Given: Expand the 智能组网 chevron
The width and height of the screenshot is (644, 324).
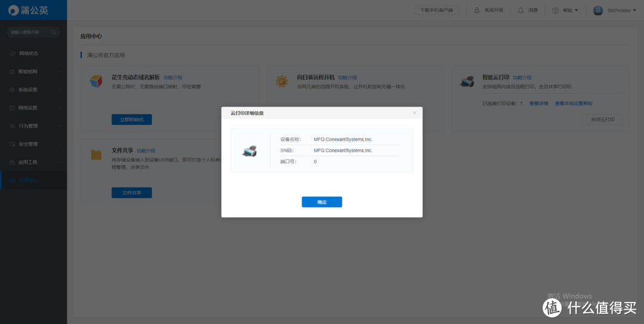Looking at the screenshot, I should (x=60, y=72).
